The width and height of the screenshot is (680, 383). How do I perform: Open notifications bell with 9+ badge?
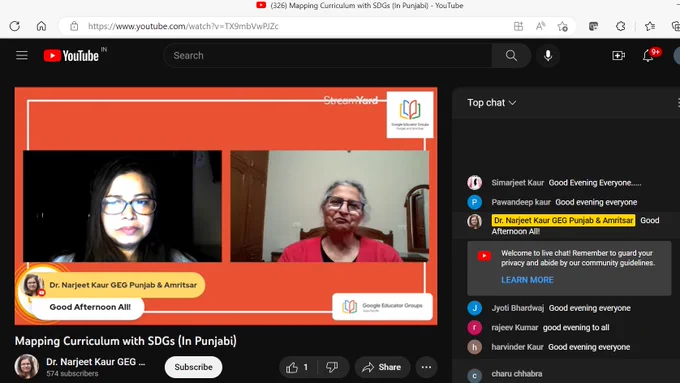[x=649, y=56]
